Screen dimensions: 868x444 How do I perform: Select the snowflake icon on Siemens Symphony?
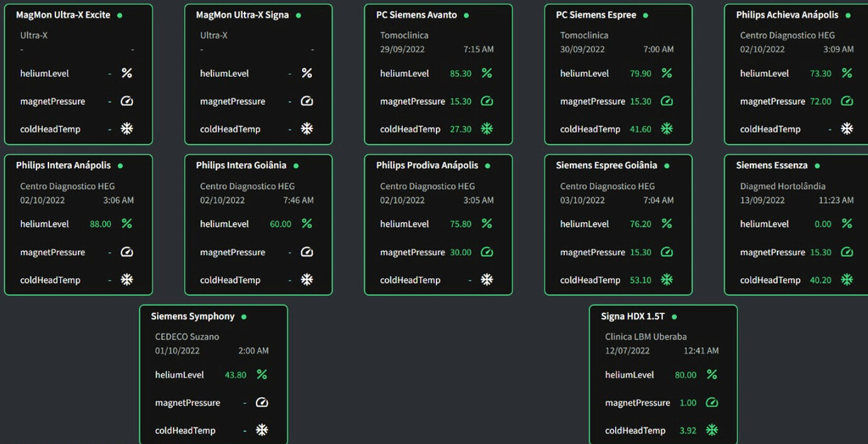coord(262,430)
